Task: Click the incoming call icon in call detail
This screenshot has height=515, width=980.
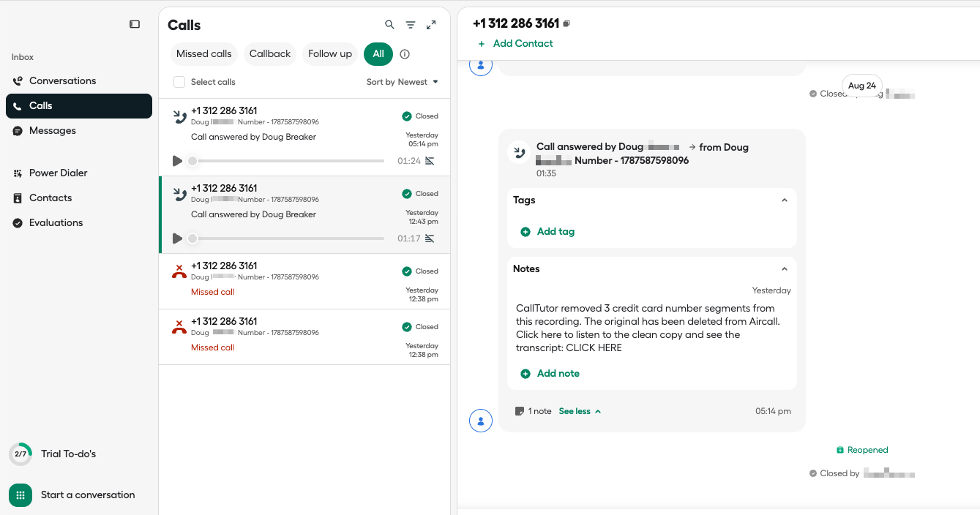Action: 519,152
